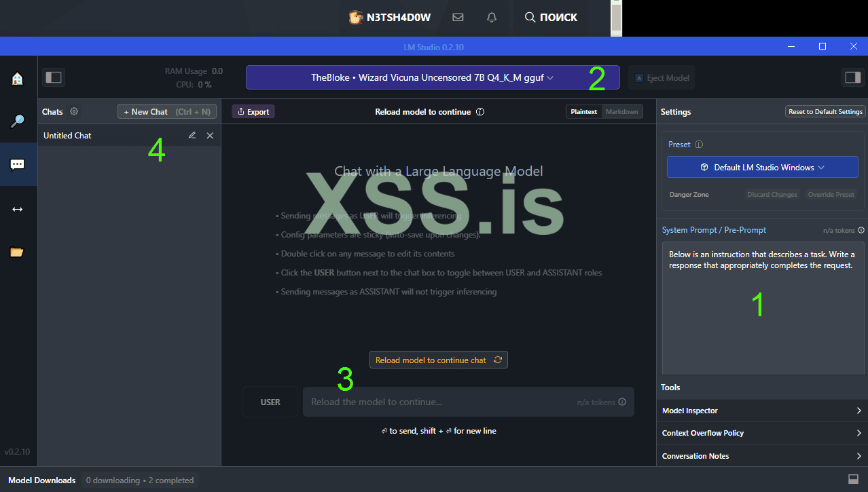
Task: Rename Untitled Chat with pencil icon
Action: click(192, 136)
